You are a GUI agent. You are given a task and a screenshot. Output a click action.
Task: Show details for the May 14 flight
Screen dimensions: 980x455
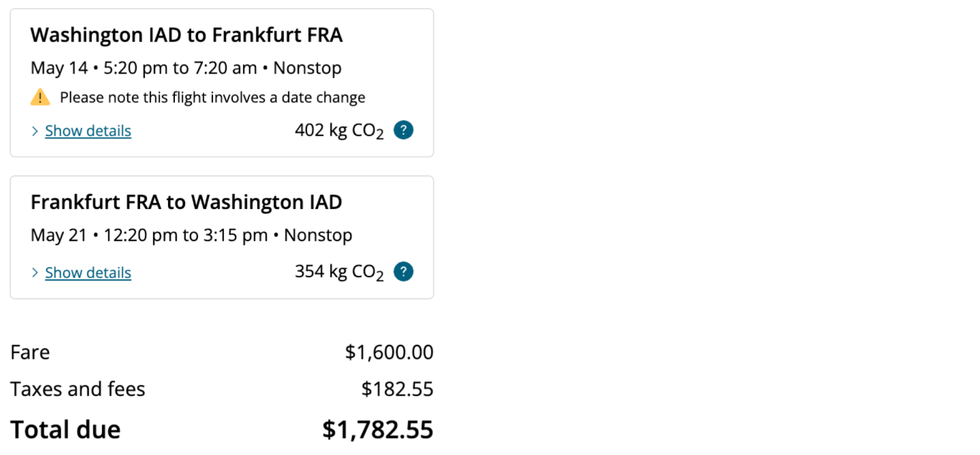coord(88,131)
